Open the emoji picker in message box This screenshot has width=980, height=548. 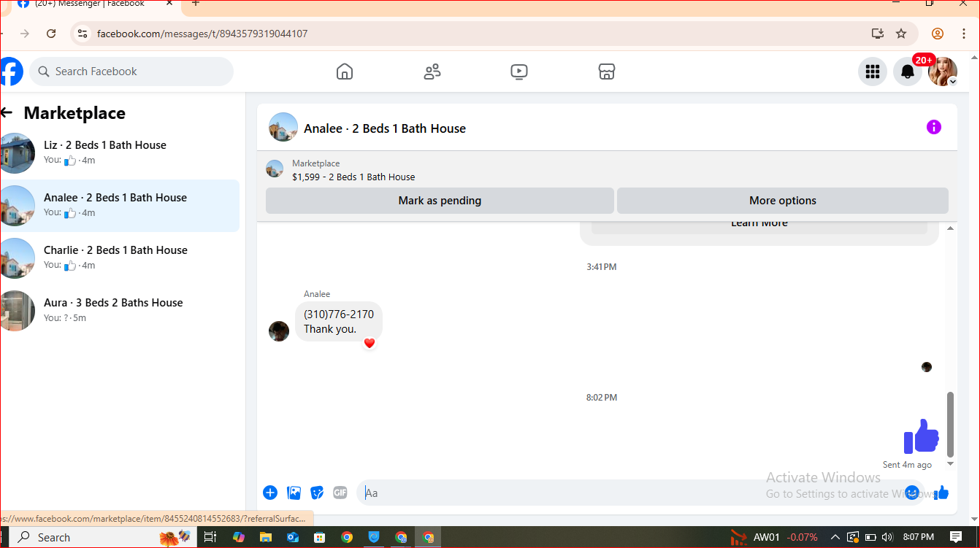[x=911, y=493]
